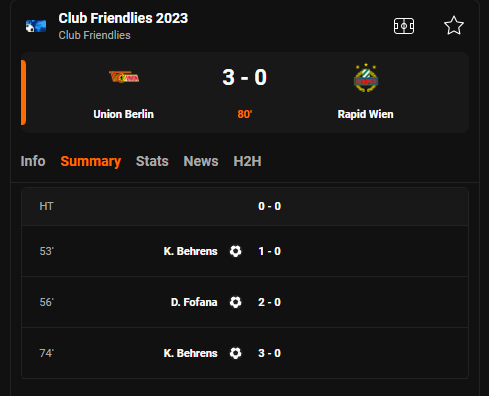Toggle the favorite star for this match
The image size is (489, 396).
[454, 26]
